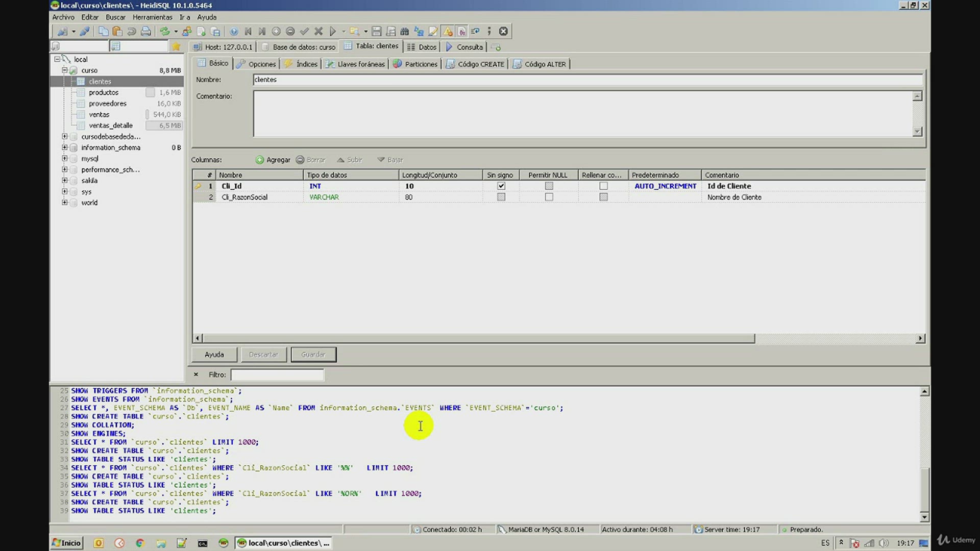Click the cancel editing X icon

(318, 32)
